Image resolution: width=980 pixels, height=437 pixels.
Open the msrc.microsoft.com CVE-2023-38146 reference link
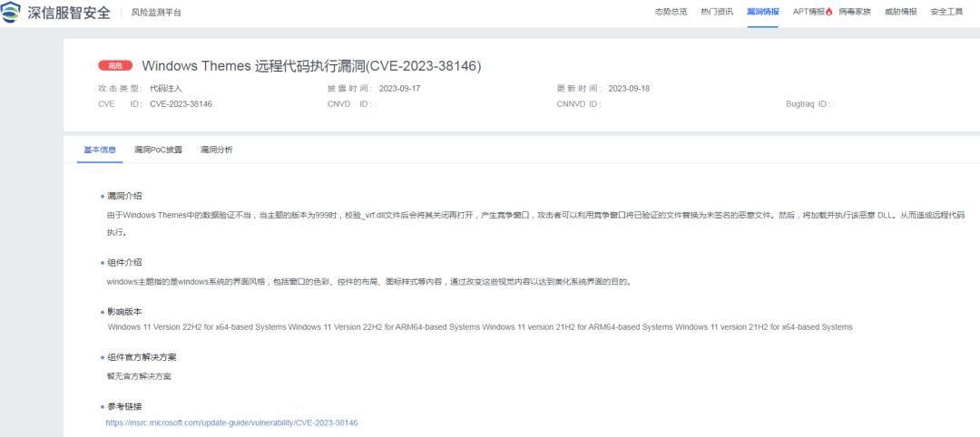[232, 422]
